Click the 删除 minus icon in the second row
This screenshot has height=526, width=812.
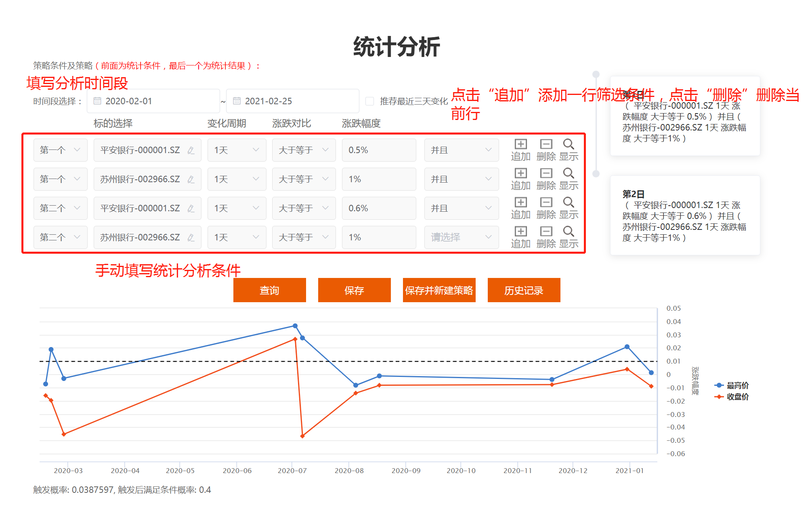click(x=546, y=173)
